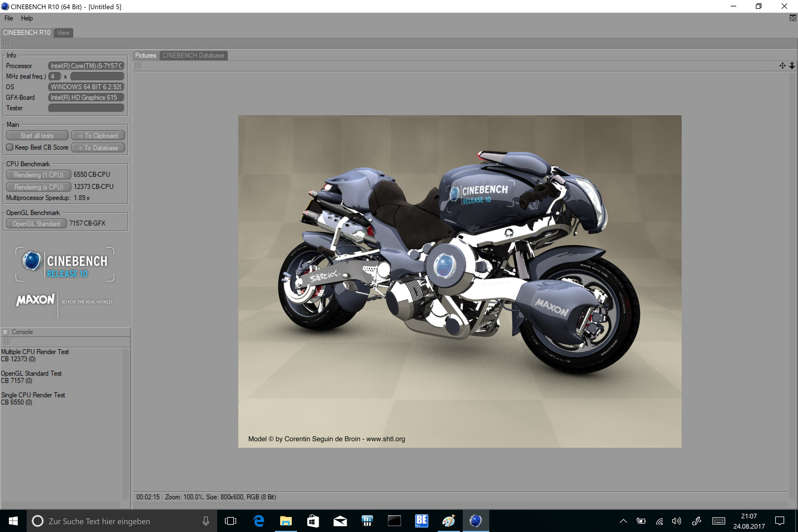Run the Rendering (1 CPU) benchmark
Image resolution: width=798 pixels, height=532 pixels.
(39, 175)
